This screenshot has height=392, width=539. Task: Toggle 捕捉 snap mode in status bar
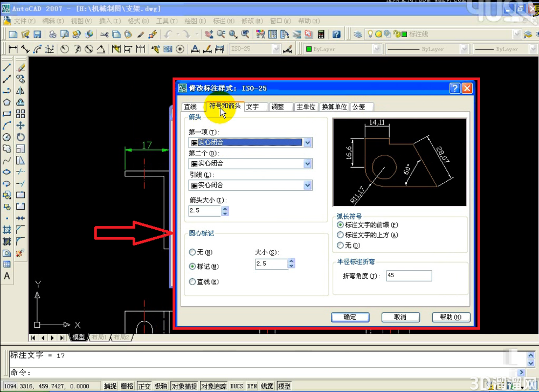pyautogui.click(x=110, y=386)
